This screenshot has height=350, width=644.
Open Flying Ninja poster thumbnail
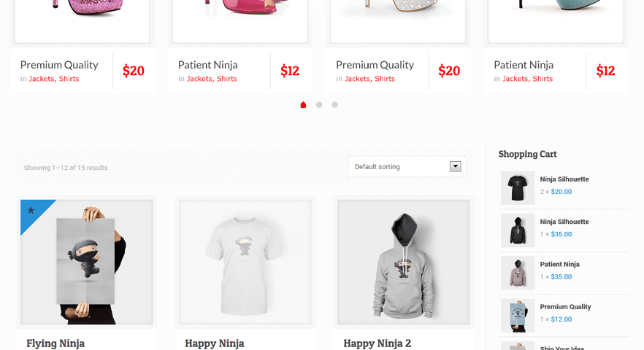click(x=87, y=262)
